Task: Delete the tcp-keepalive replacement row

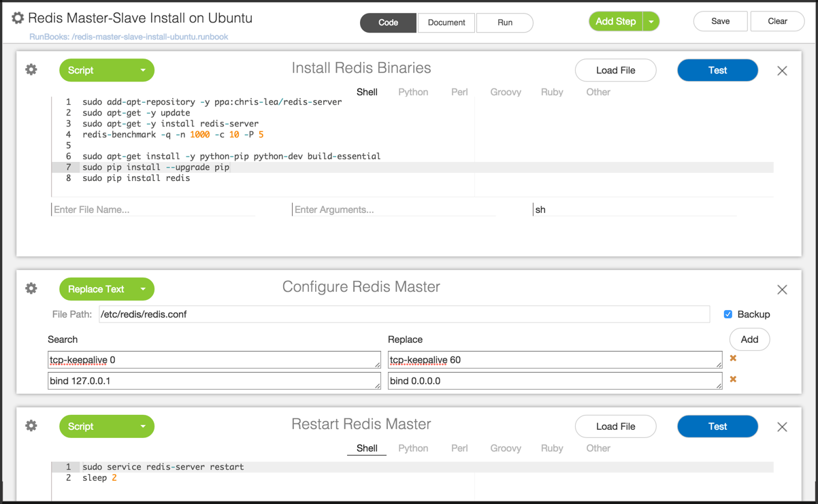Action: coord(733,358)
